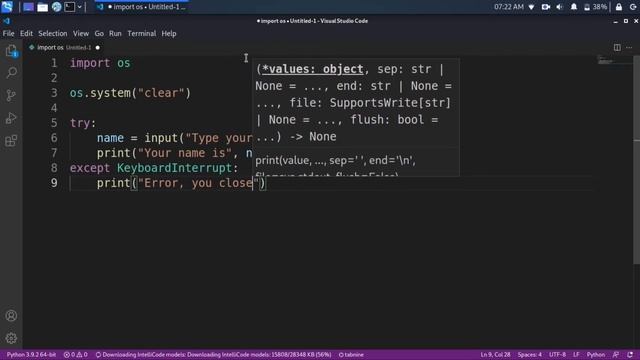Click on os.system("clear") in line 3
Viewport: 640px width, 360px height.
[130, 93]
